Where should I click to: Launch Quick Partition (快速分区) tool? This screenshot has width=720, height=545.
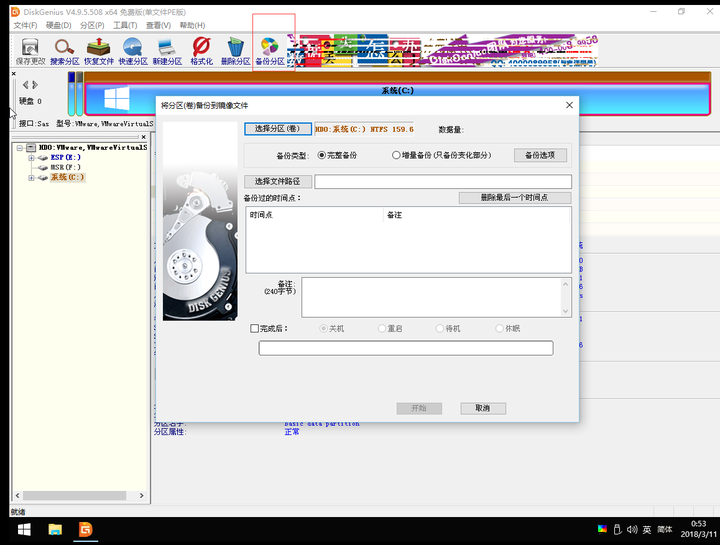pyautogui.click(x=133, y=51)
